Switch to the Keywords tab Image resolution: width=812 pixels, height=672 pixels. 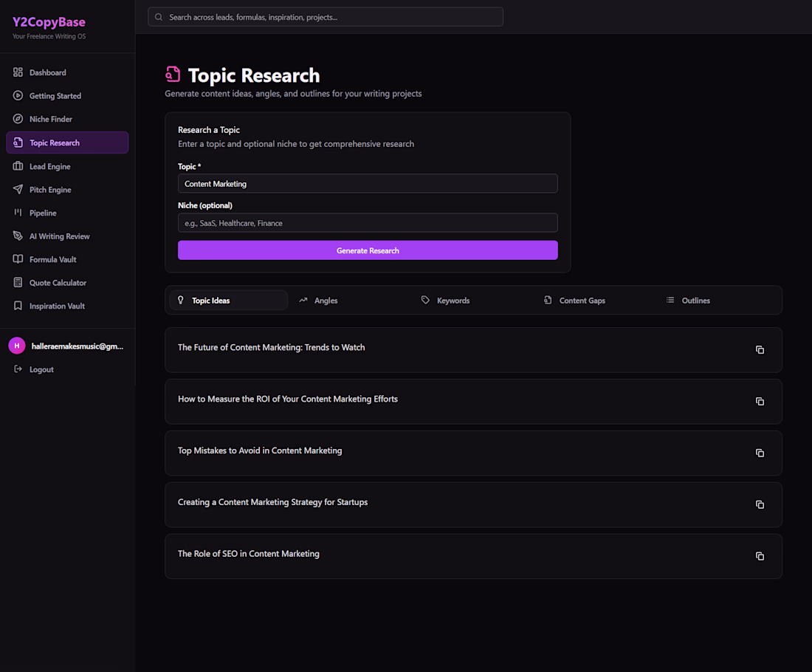coord(453,301)
